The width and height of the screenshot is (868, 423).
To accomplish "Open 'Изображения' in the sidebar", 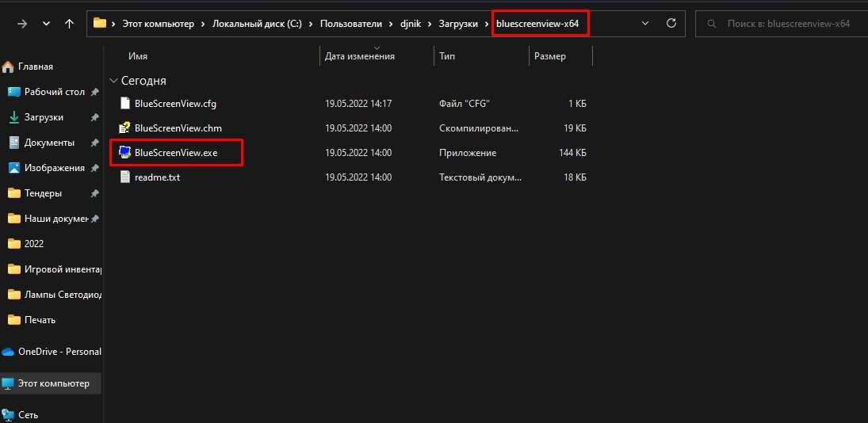I will tap(54, 168).
